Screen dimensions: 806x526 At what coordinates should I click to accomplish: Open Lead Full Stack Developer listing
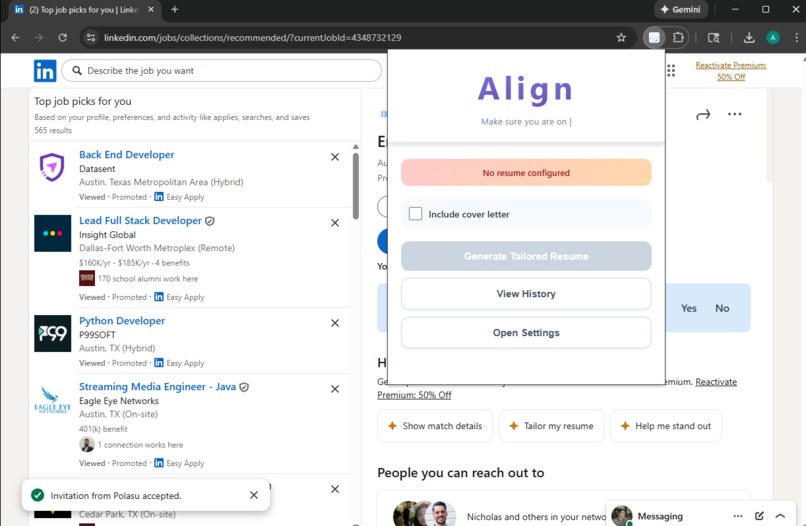click(x=140, y=221)
